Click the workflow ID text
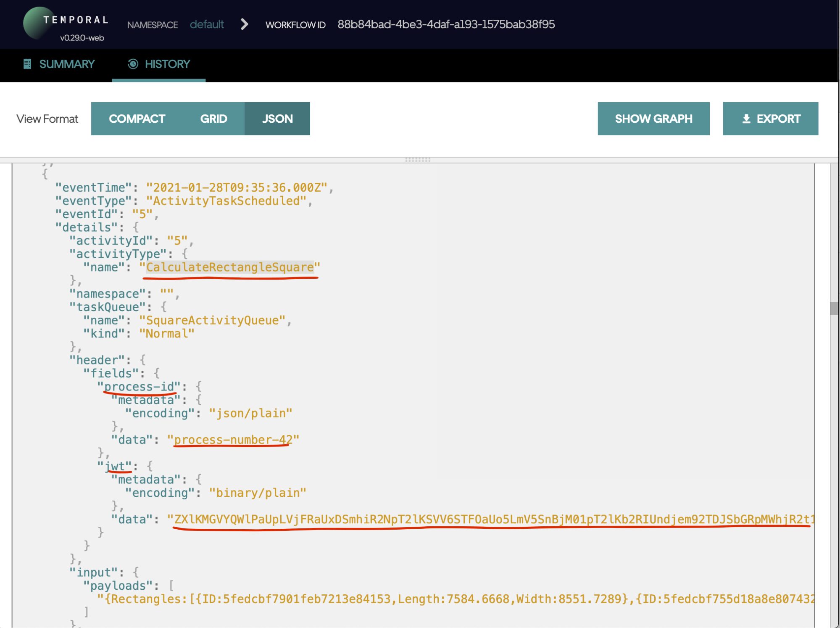Viewport: 840px width, 628px height. 445,24
